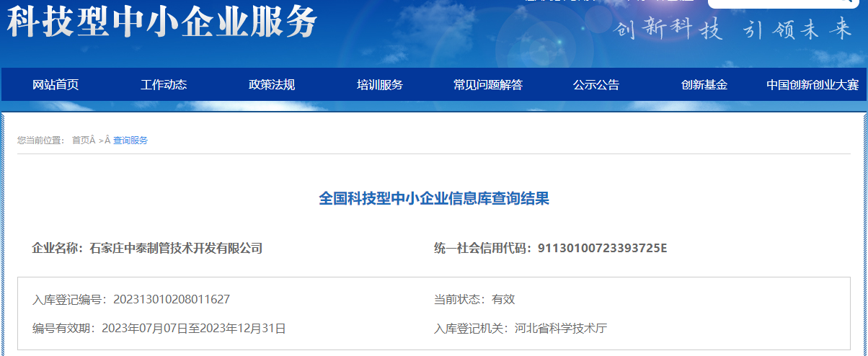Go to the 工作动态 menu item
The height and width of the screenshot is (356, 868).
click(164, 85)
